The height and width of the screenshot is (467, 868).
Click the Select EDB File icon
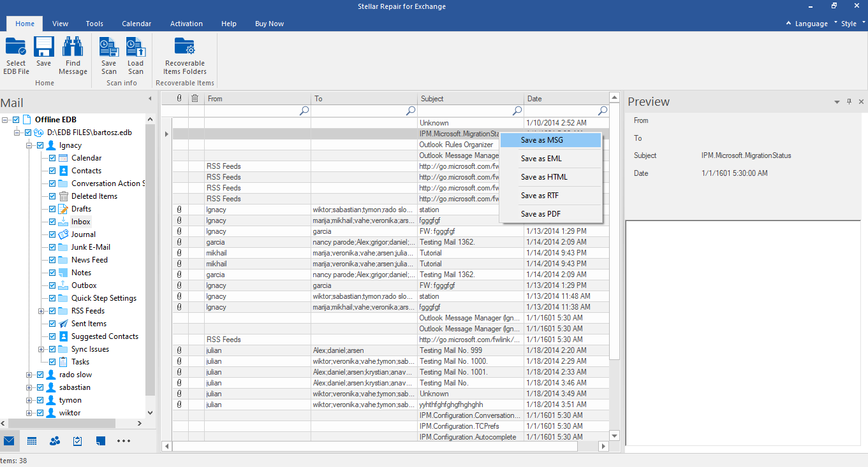16,47
